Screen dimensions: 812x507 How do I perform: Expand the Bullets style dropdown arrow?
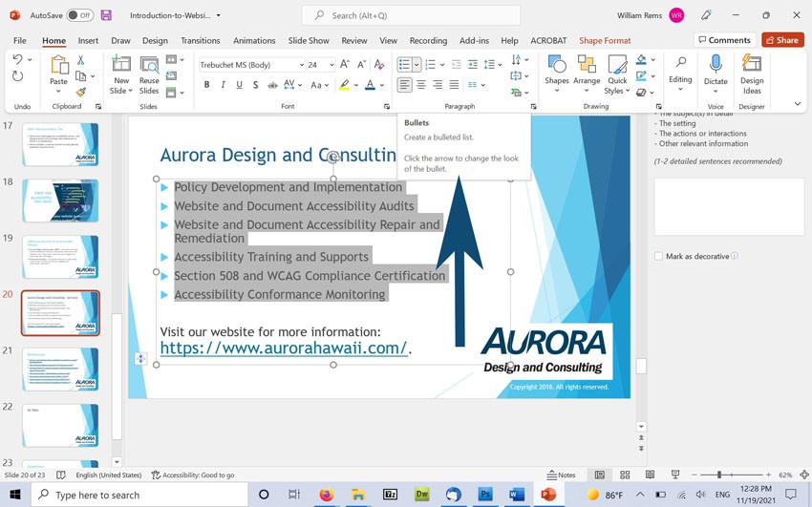point(417,65)
